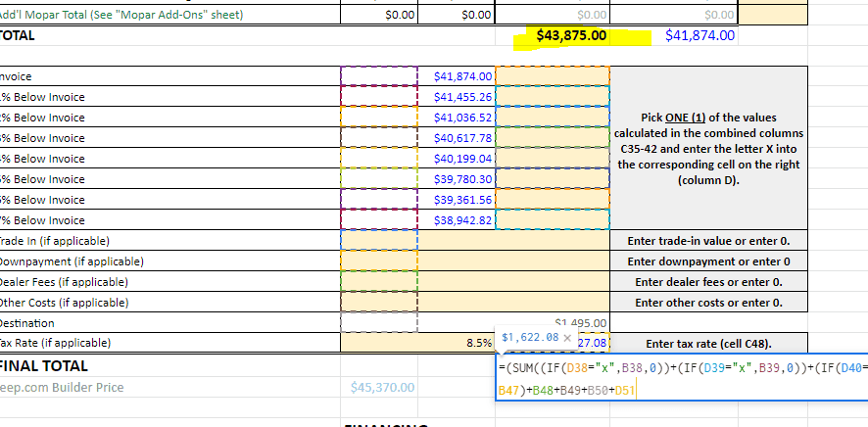Click inside the SUM formula editing box
Viewport: 868px width, 427px height.
[682, 377]
